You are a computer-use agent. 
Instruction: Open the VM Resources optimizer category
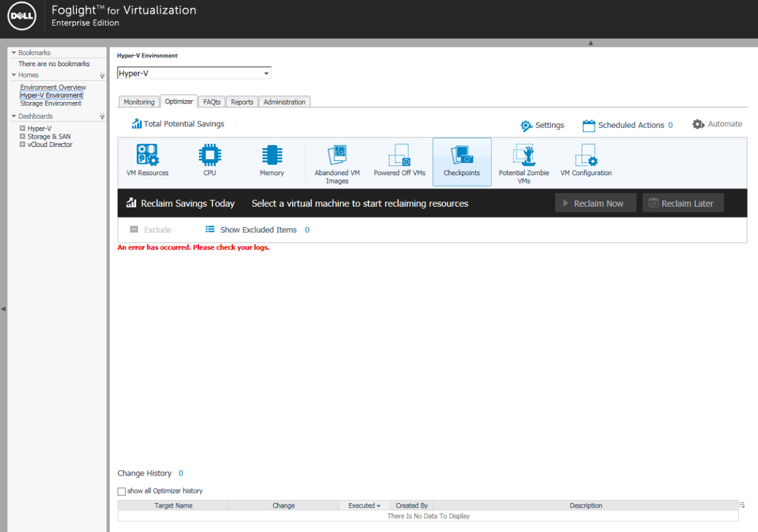148,161
